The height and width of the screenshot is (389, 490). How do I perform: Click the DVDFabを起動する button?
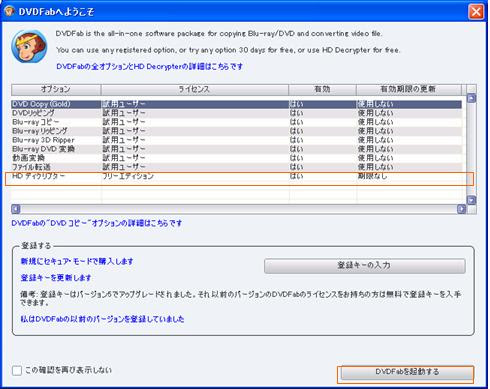tap(406, 373)
